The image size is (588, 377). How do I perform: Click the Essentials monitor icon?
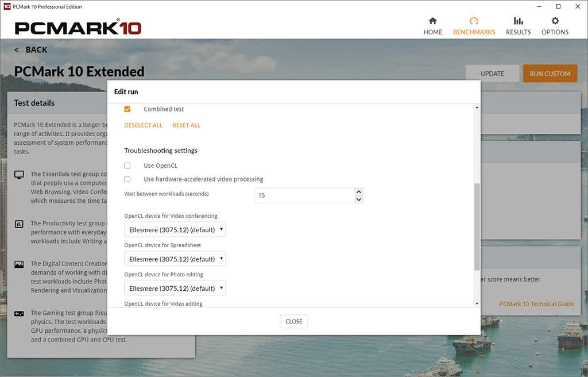pyautogui.click(x=19, y=175)
